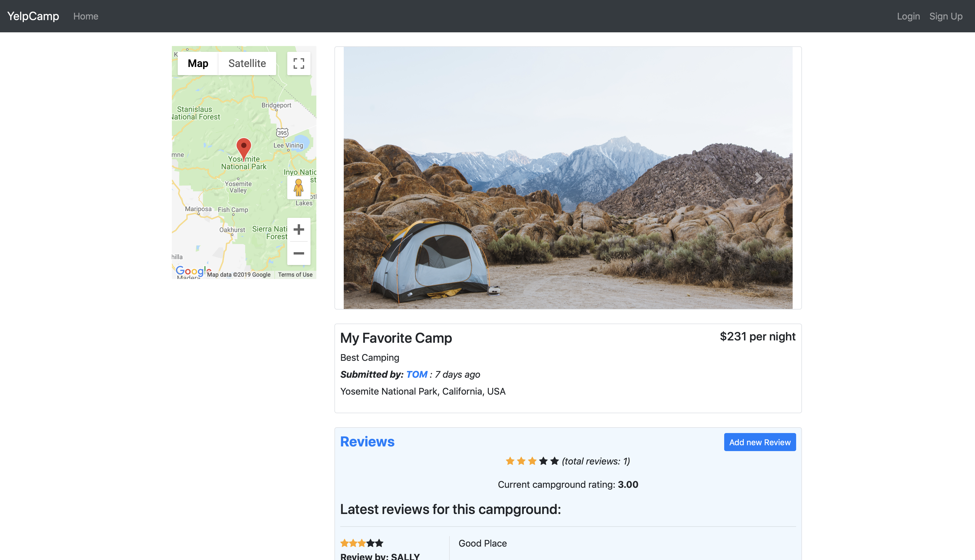
Task: Switch map to Satellite view
Action: [x=247, y=63]
